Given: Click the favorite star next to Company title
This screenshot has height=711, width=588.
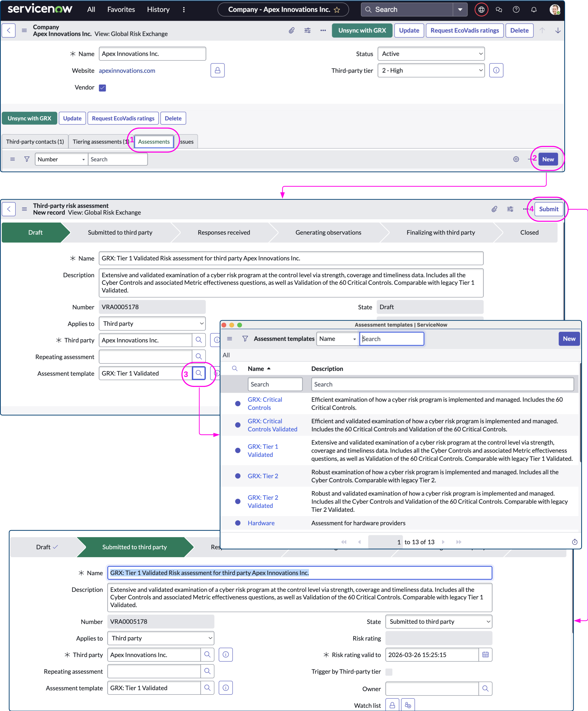Looking at the screenshot, I should (x=337, y=10).
